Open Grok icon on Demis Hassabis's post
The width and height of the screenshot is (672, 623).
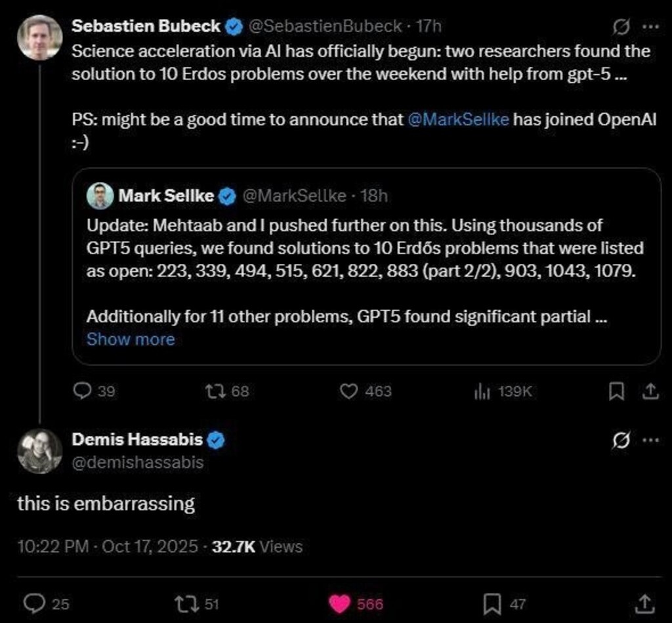(619, 442)
